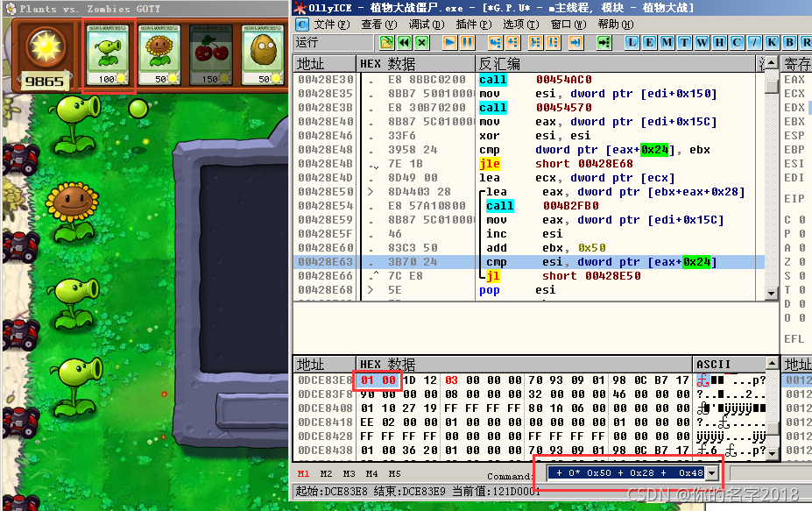Click the Step over toolbar icon

click(512, 42)
